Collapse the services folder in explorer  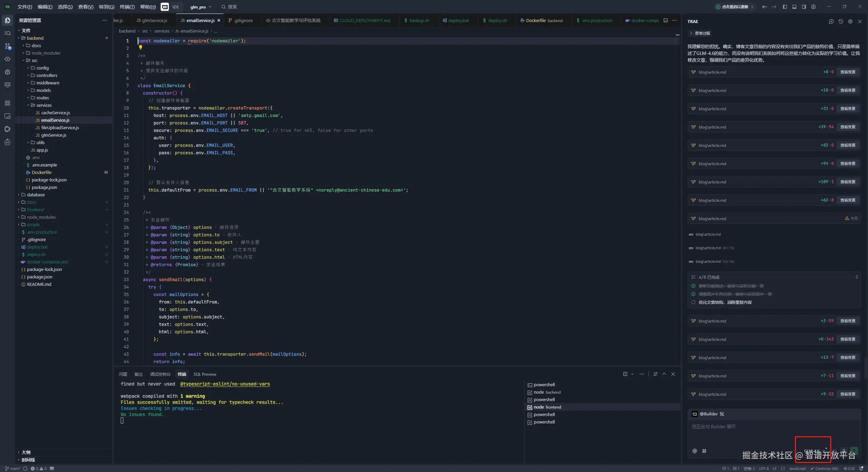[x=44, y=105]
